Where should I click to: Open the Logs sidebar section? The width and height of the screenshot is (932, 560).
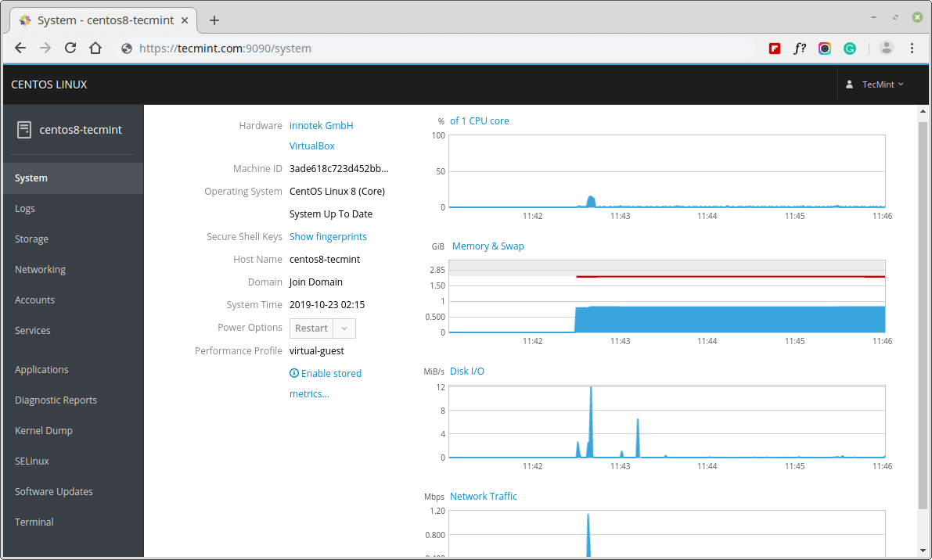pyautogui.click(x=25, y=209)
